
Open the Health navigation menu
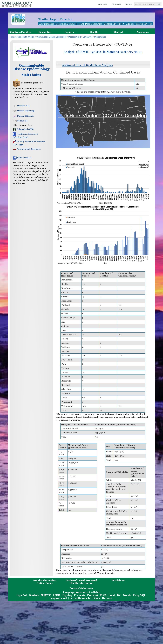pos(94,32)
